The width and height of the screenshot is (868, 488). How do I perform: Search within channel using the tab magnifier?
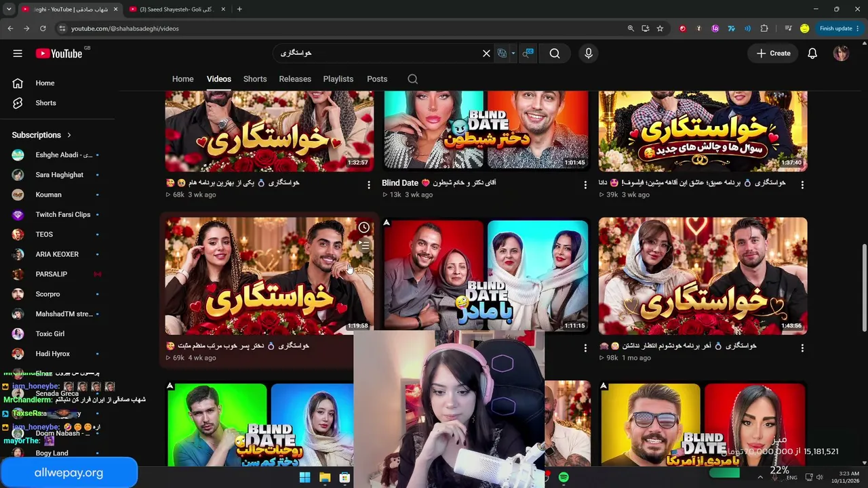point(412,79)
